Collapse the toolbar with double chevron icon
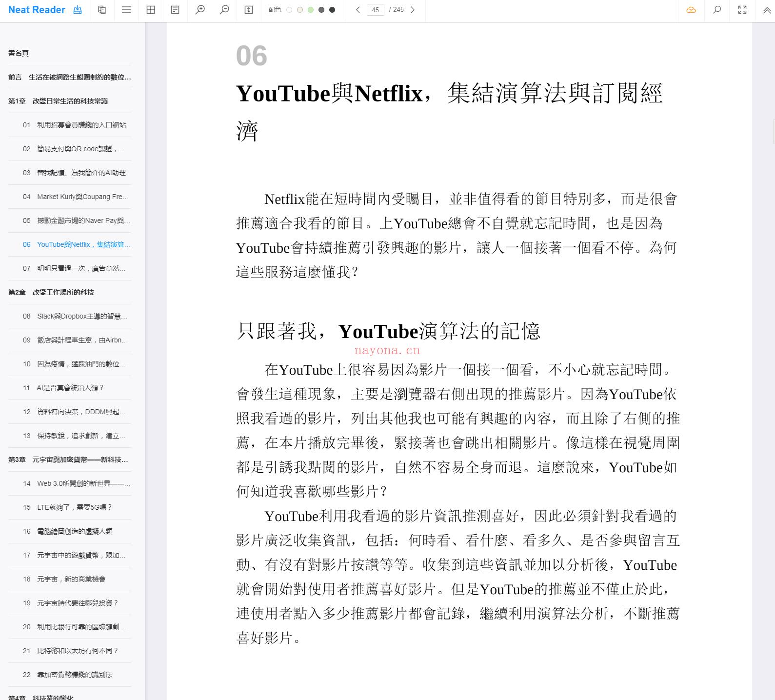This screenshot has height=700, width=775. click(767, 10)
